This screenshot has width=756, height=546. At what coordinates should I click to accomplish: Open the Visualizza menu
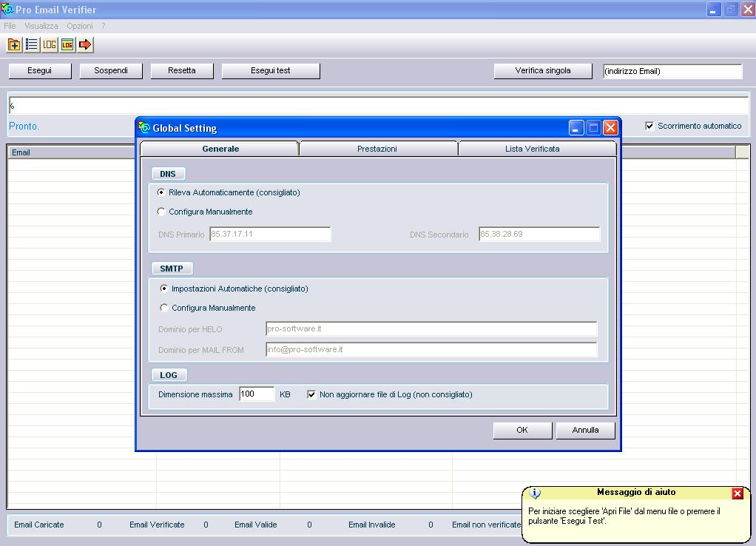pos(41,26)
